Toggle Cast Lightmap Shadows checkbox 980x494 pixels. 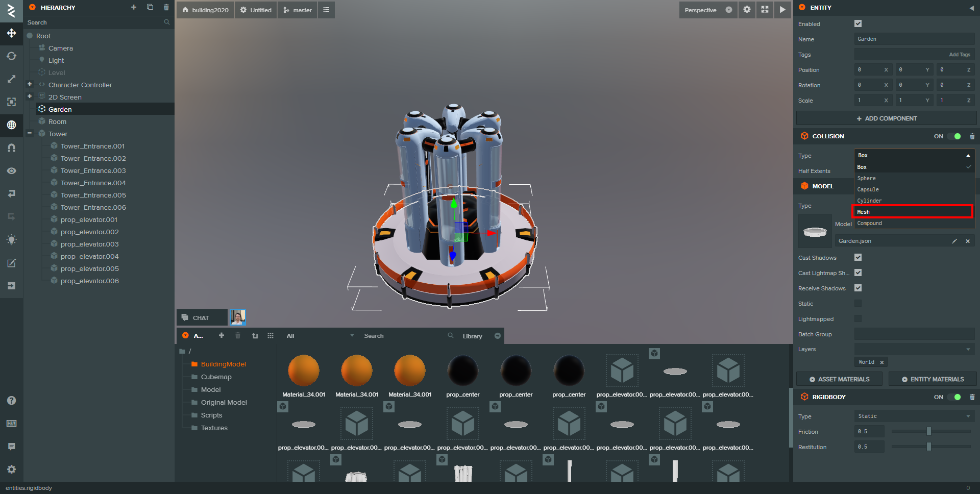click(858, 273)
